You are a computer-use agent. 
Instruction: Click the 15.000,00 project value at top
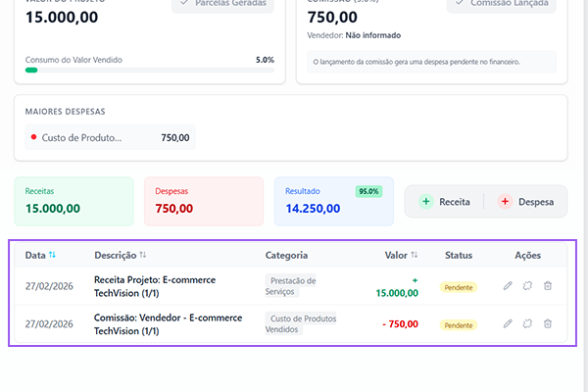coord(62,18)
